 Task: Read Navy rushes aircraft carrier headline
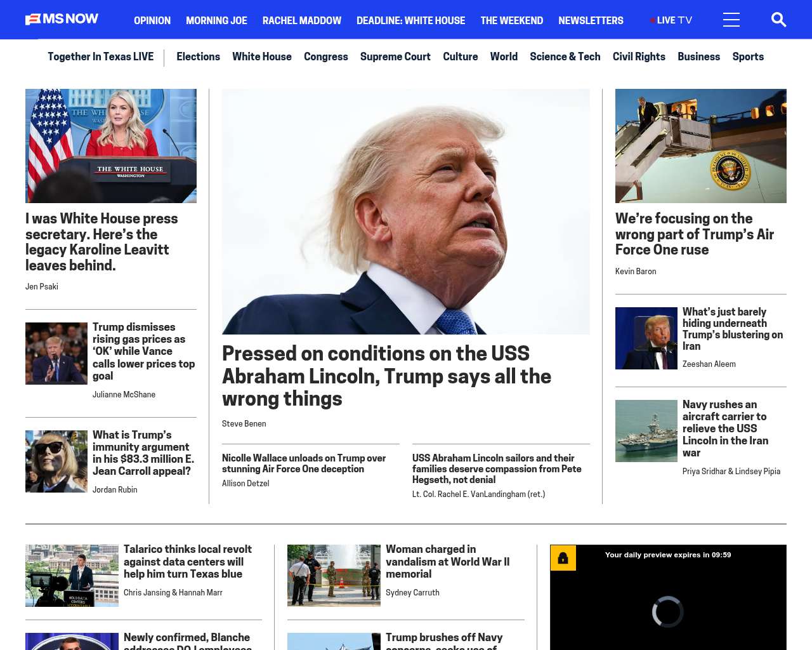[726, 428]
